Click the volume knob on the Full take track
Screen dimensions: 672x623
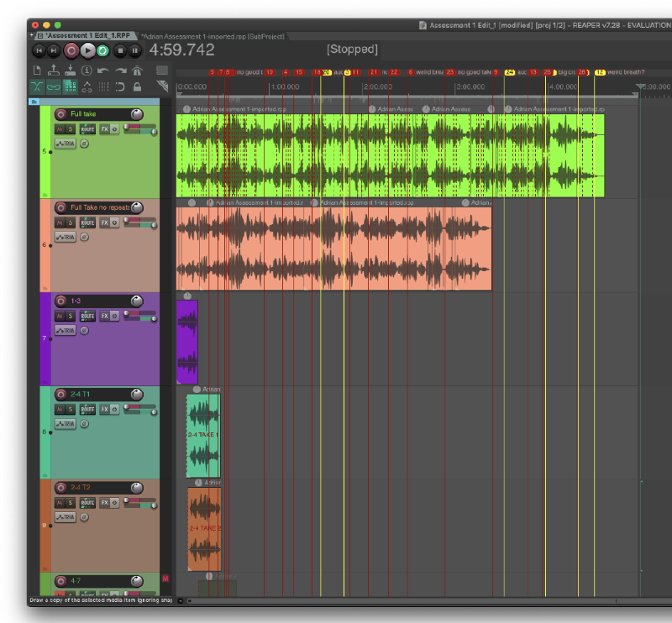pos(137,114)
